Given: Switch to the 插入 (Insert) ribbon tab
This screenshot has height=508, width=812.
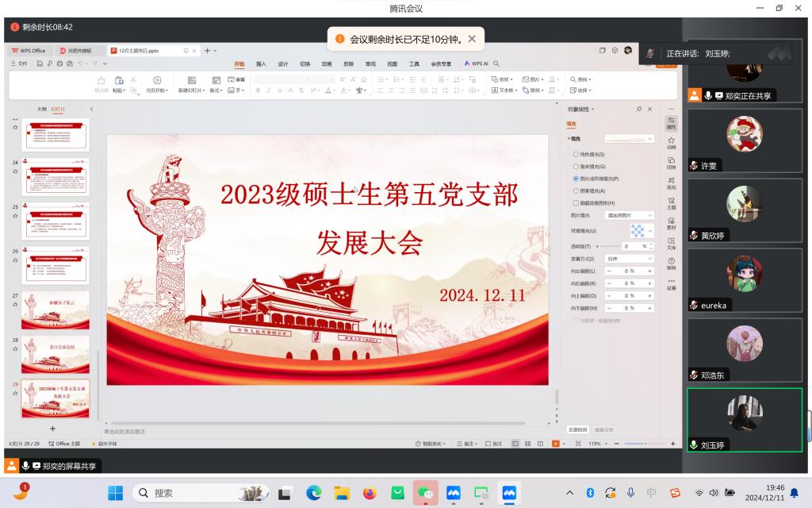Looking at the screenshot, I should point(261,63).
